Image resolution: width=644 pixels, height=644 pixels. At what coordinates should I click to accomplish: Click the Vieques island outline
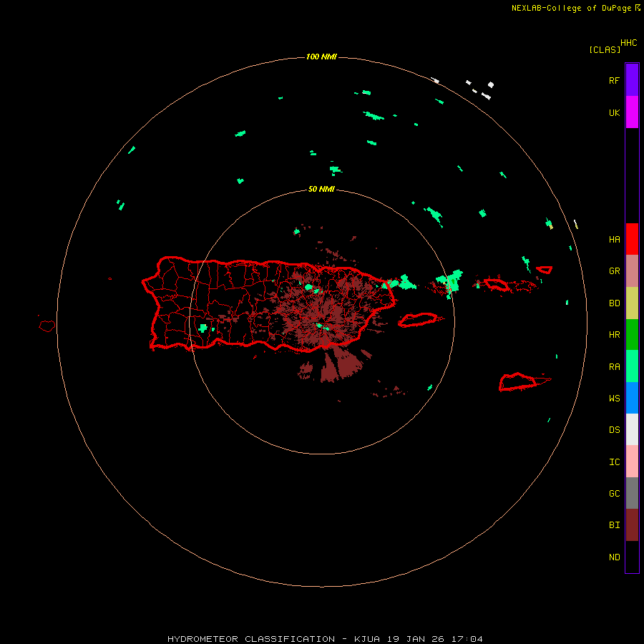(x=418, y=320)
